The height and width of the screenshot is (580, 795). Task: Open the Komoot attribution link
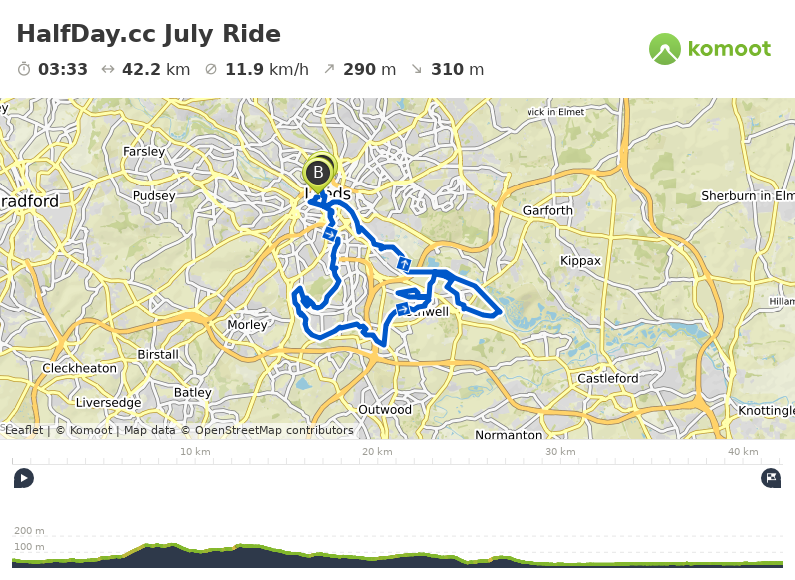(x=91, y=430)
